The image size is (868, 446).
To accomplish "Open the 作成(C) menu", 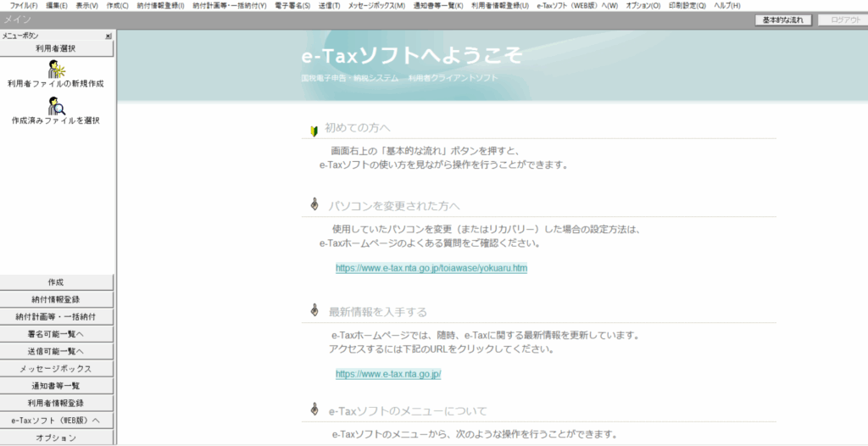I will 117,6.
